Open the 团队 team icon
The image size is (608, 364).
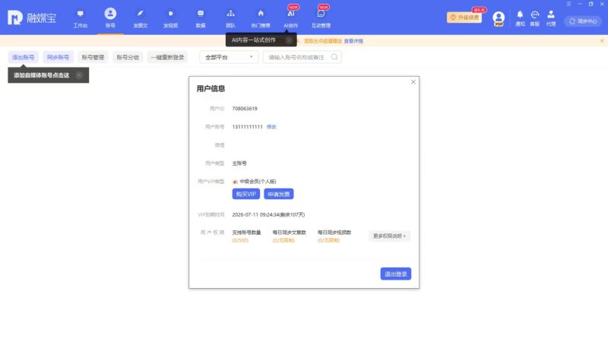tap(231, 18)
